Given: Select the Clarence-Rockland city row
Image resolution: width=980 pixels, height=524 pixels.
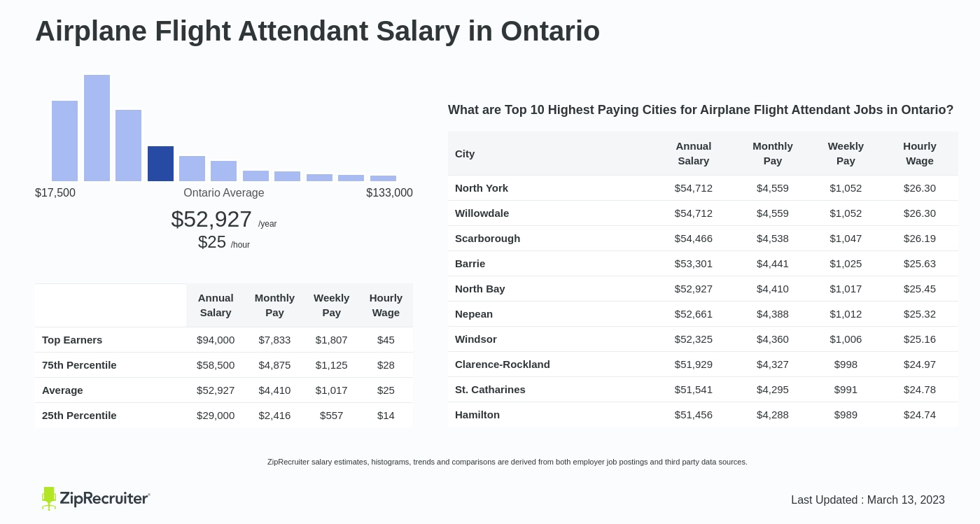Looking at the screenshot, I should click(703, 364).
